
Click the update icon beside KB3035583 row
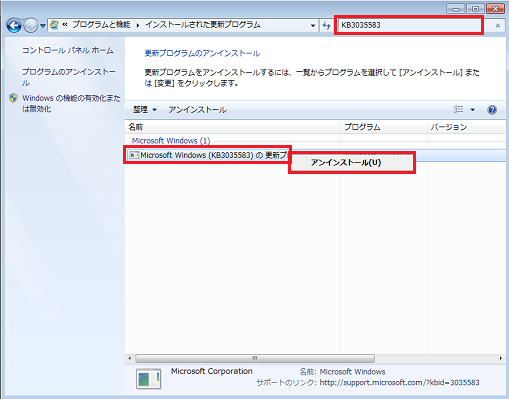point(134,155)
